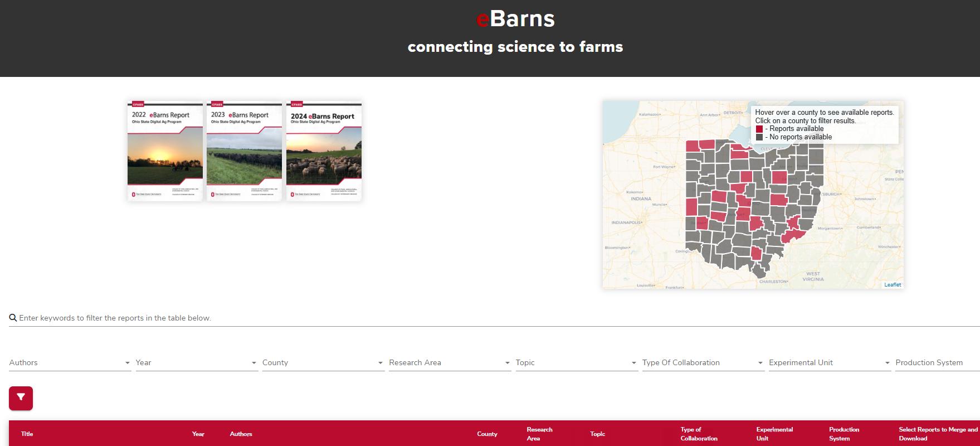
Task: Click the eBarns site title
Action: coord(515,19)
